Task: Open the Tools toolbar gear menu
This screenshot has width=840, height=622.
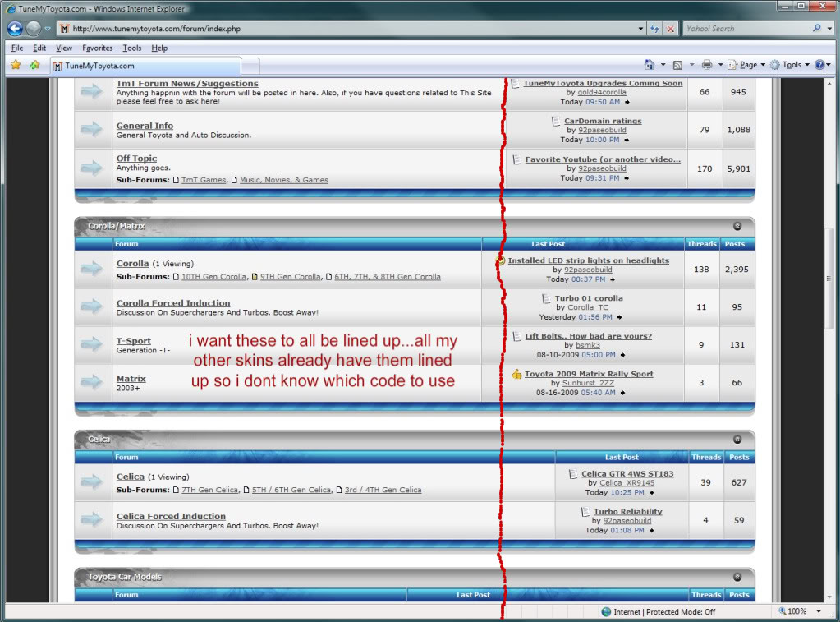Action: click(790, 65)
